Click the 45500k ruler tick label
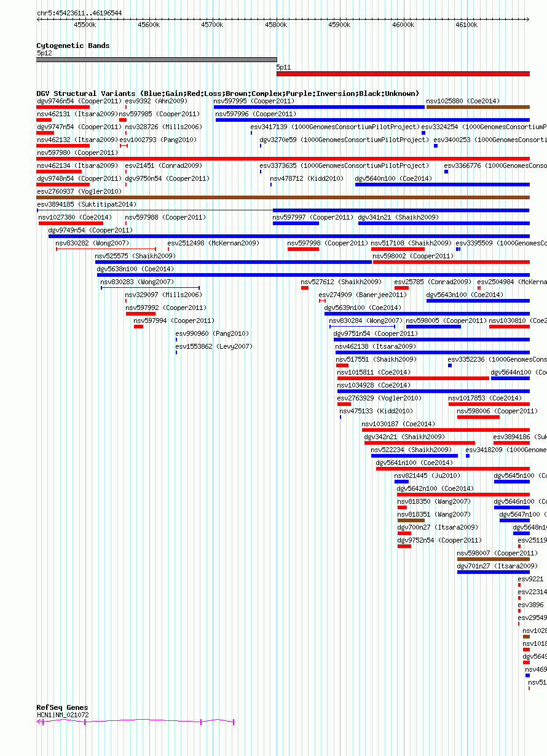This screenshot has width=547, height=756. [85, 25]
